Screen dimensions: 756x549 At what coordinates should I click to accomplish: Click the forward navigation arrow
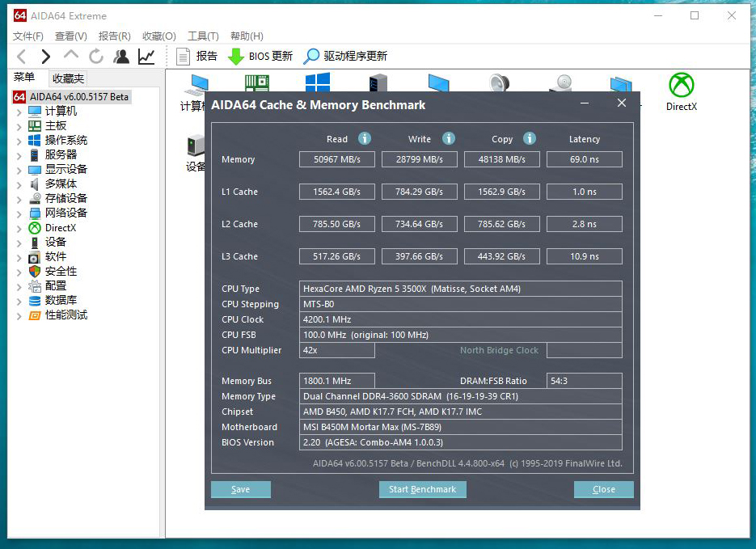coord(46,56)
